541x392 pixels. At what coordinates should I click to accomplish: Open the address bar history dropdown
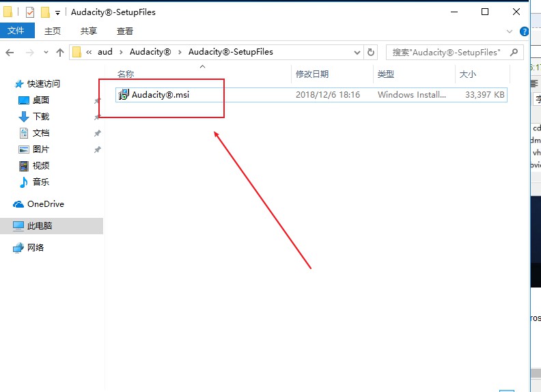click(x=357, y=53)
